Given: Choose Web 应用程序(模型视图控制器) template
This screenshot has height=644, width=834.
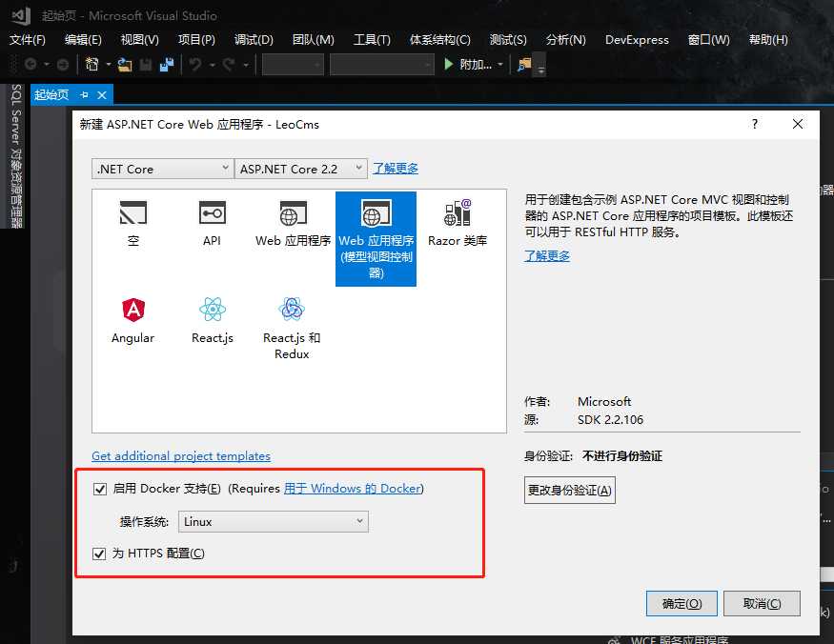Looking at the screenshot, I should click(376, 239).
